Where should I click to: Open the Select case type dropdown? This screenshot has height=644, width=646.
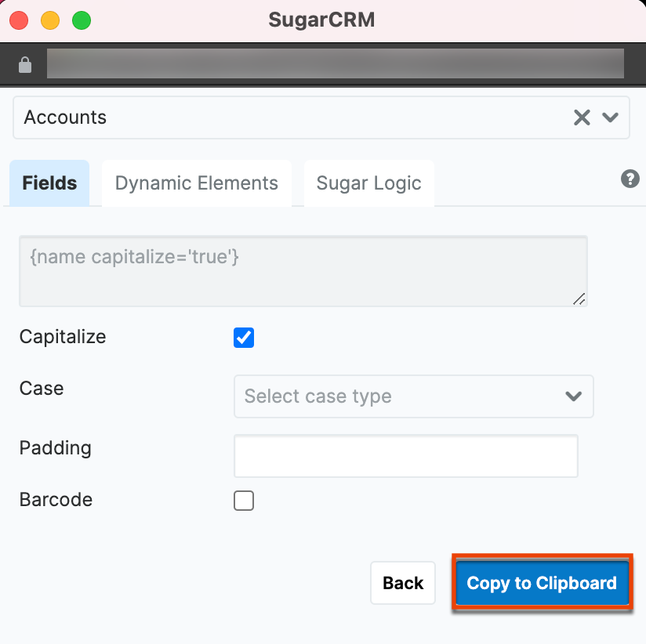(414, 396)
